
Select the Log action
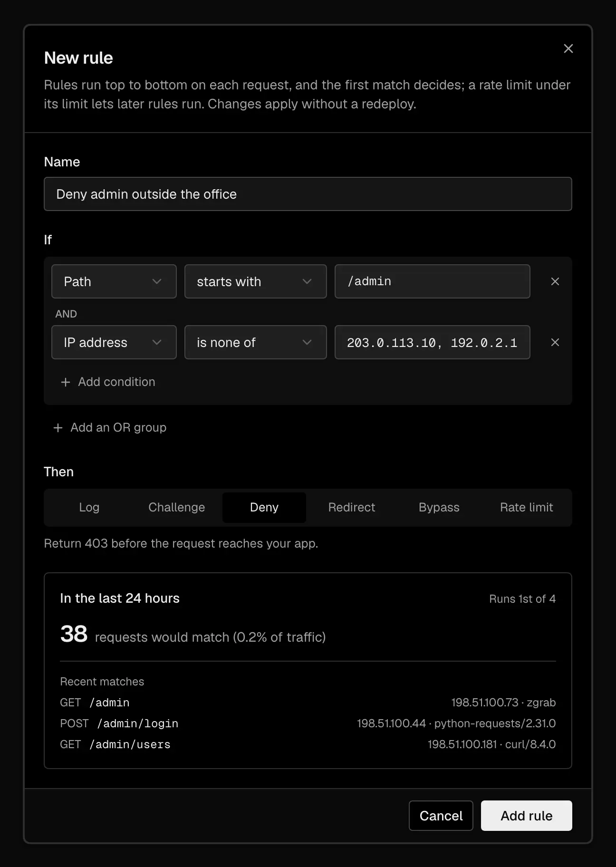[89, 508]
